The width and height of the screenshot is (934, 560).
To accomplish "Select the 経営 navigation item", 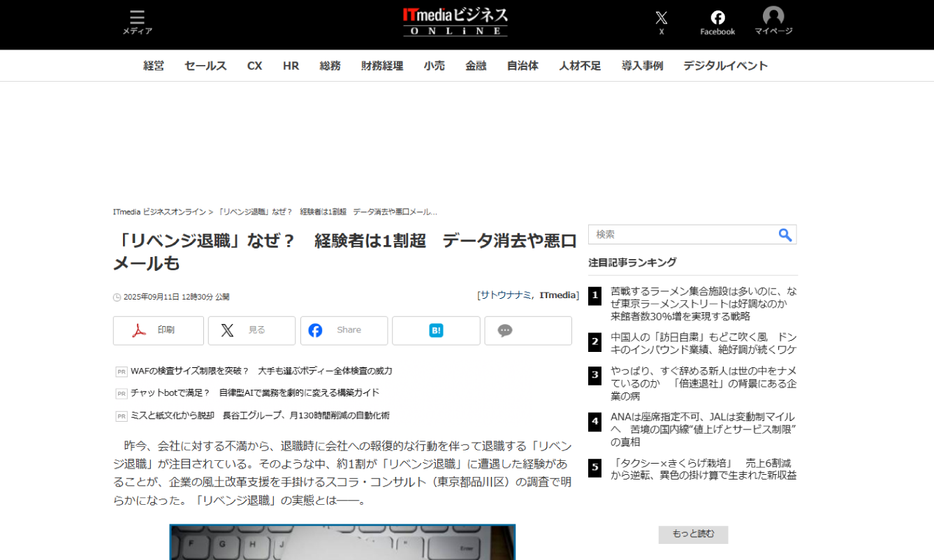I will pos(154,66).
